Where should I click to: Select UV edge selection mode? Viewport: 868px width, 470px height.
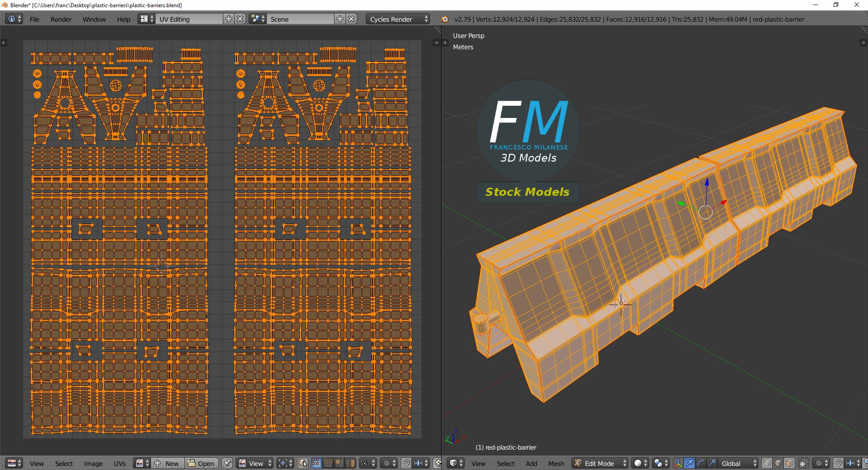[x=328, y=463]
